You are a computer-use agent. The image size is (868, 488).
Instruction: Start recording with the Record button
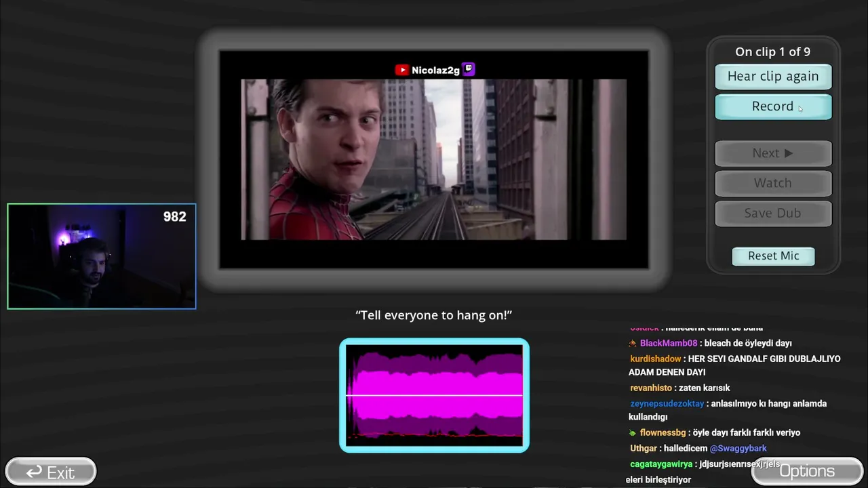coord(773,106)
